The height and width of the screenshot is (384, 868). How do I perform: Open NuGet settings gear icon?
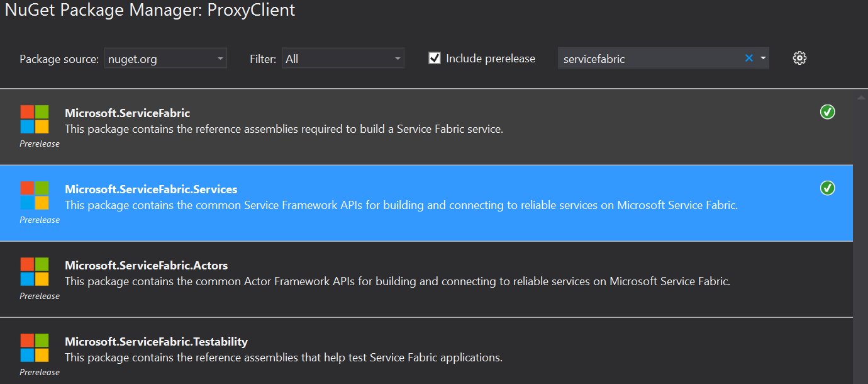pyautogui.click(x=799, y=59)
